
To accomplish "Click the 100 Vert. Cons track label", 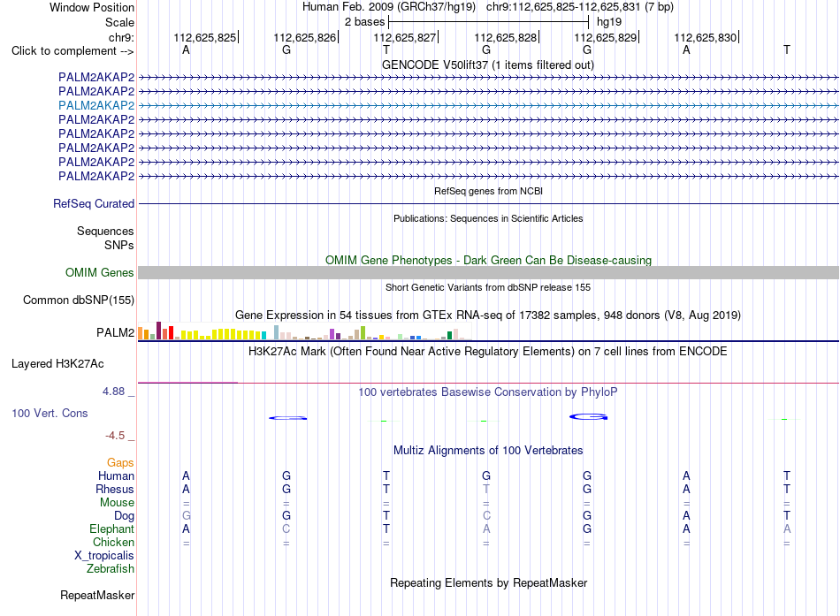I will point(50,414).
